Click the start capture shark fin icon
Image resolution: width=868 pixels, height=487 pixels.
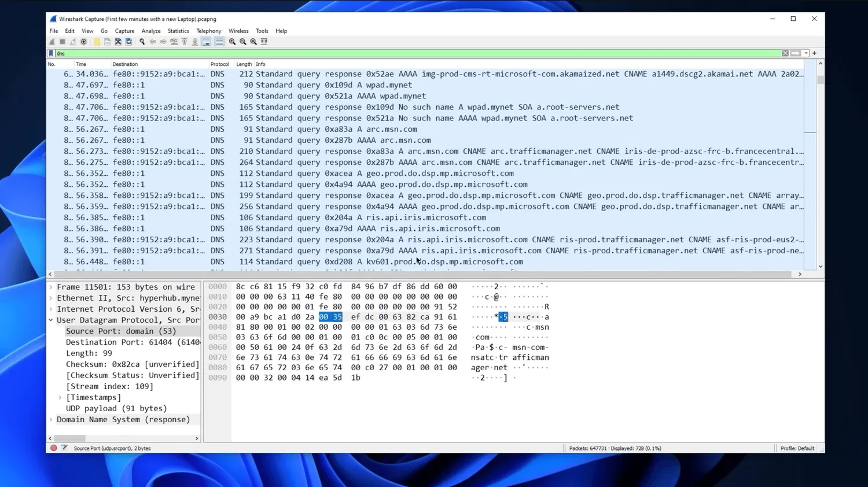pos(52,42)
